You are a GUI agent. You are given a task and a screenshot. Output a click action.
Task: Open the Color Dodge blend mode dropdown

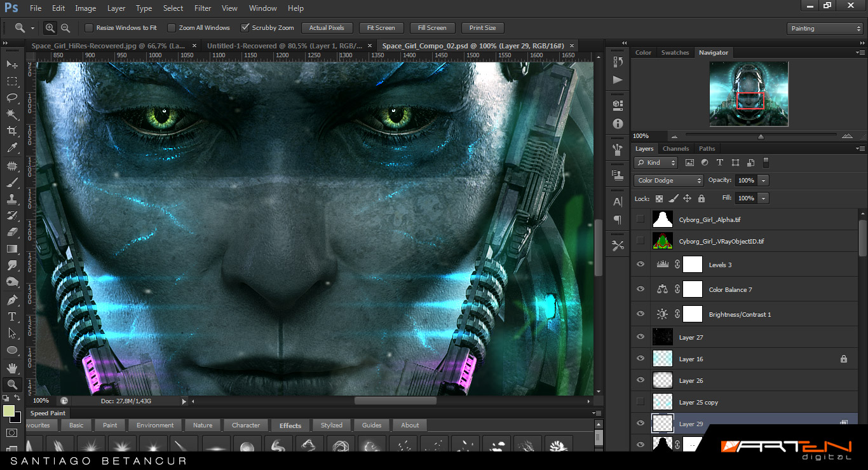(x=668, y=181)
